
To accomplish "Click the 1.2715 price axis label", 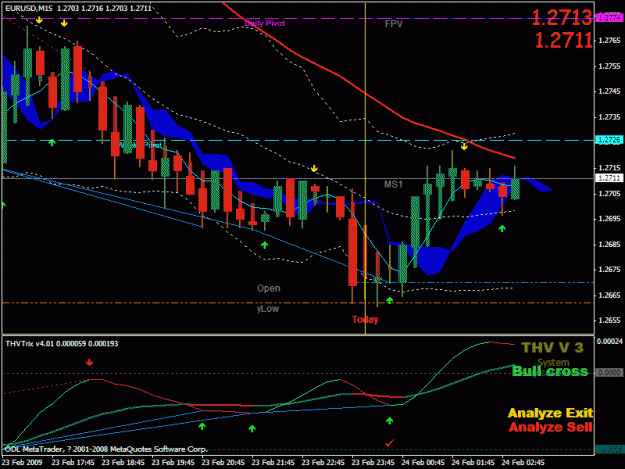I will tap(609, 168).
